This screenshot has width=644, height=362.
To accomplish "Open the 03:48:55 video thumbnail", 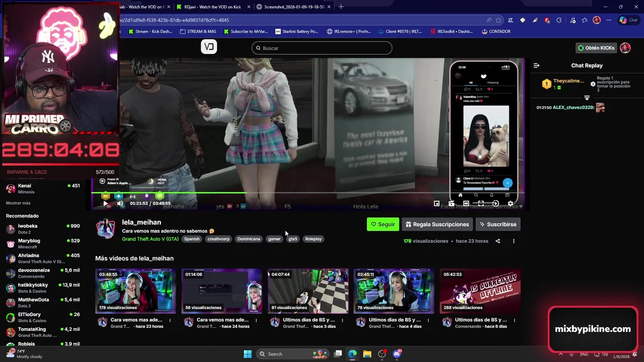I will (x=136, y=291).
